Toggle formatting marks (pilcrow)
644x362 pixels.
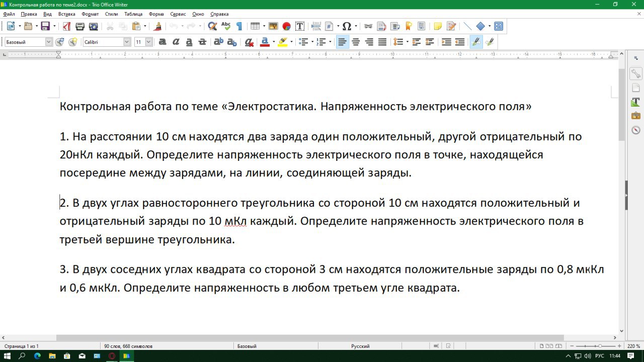(x=239, y=26)
